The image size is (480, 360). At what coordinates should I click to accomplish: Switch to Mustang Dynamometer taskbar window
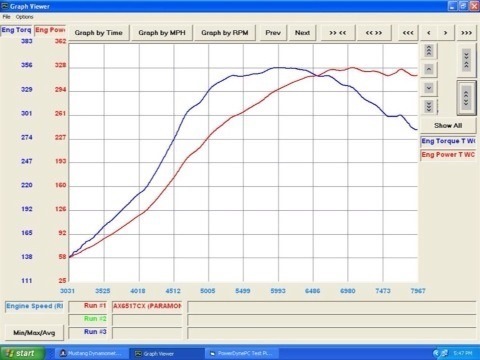[92, 353]
